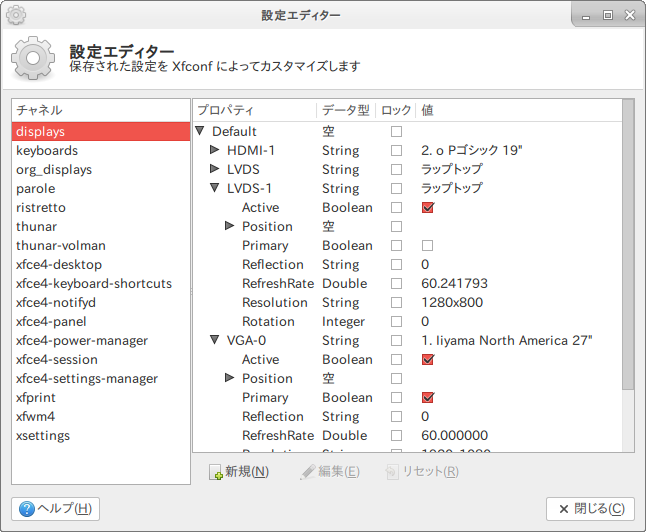Select the keyboards channel

click(x=101, y=150)
